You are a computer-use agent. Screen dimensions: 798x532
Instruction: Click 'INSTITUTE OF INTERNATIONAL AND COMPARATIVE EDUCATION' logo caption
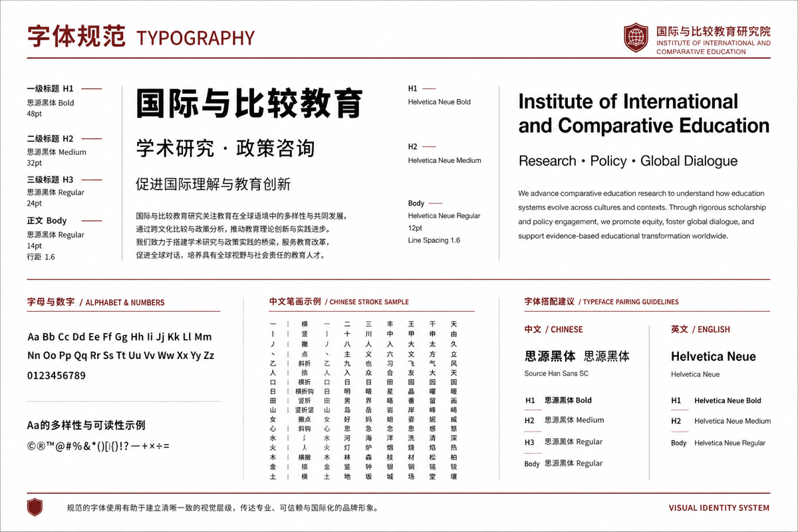pyautogui.click(x=714, y=47)
